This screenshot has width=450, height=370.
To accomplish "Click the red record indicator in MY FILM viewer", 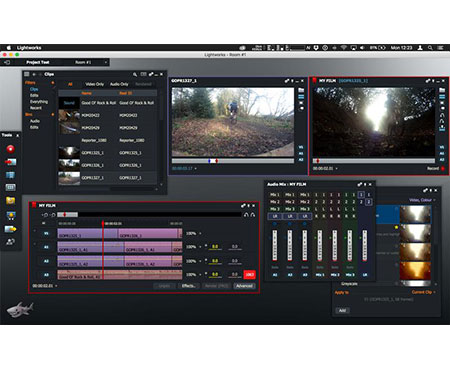I will [x=443, y=169].
